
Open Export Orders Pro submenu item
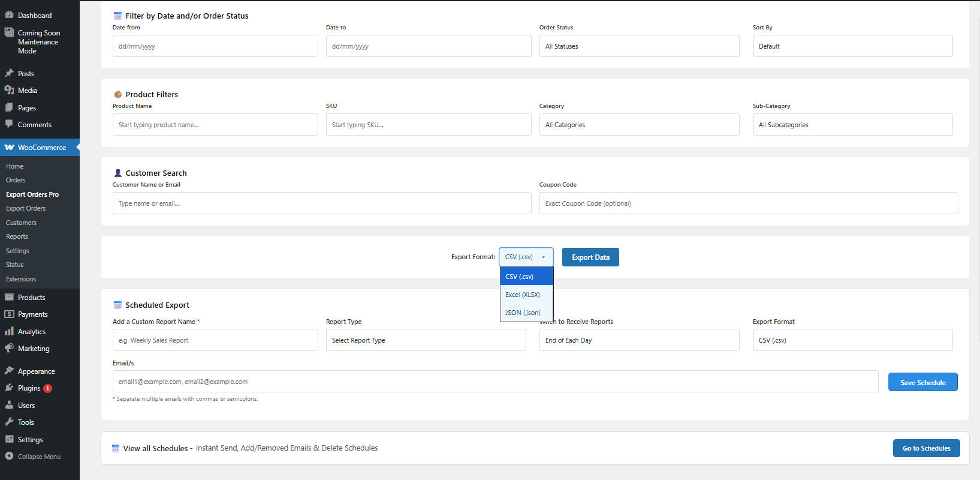(x=32, y=194)
